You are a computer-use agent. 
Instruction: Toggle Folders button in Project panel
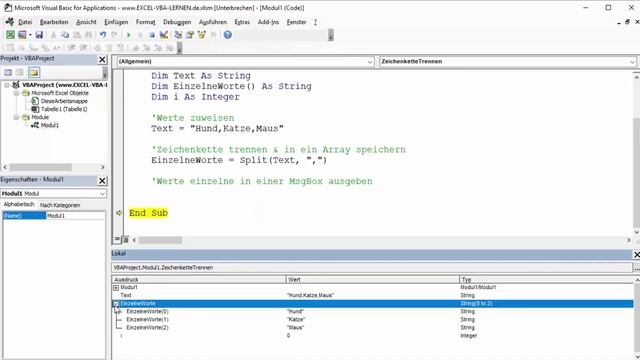(x=34, y=73)
